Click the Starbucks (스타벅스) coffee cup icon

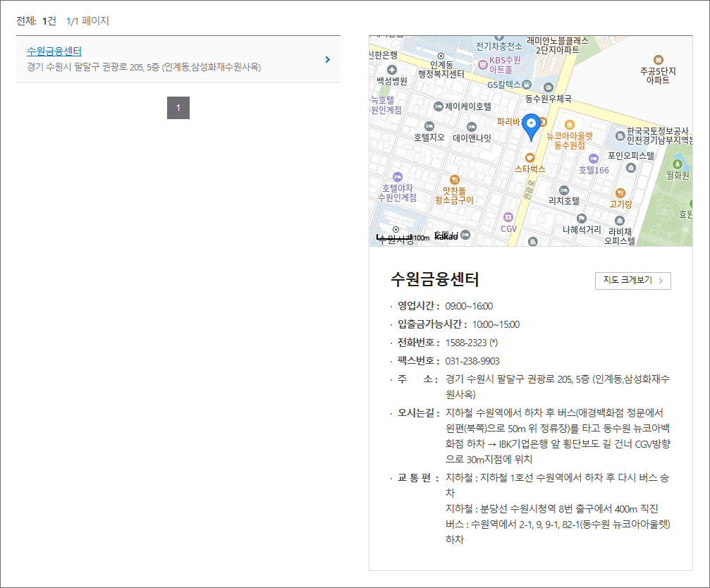click(x=530, y=157)
